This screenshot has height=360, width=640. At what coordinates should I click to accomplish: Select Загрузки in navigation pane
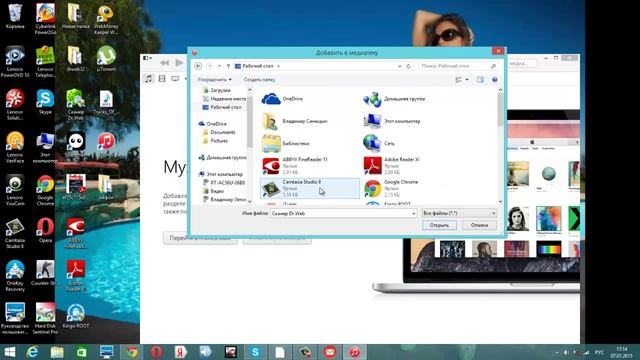pos(220,90)
